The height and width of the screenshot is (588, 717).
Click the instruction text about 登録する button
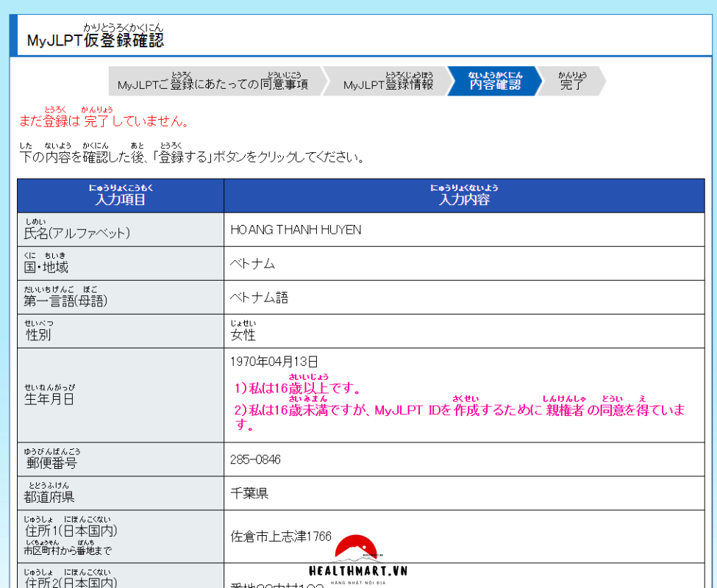192,154
